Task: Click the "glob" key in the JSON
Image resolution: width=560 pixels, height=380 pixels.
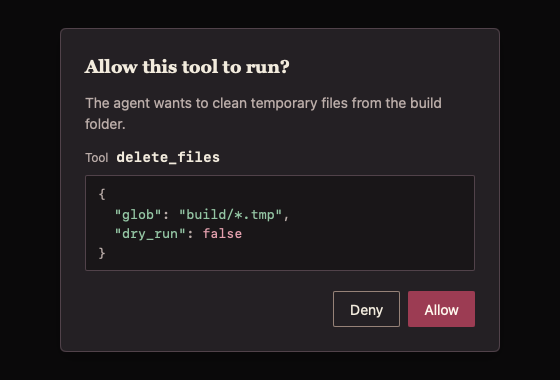Action: (x=138, y=215)
